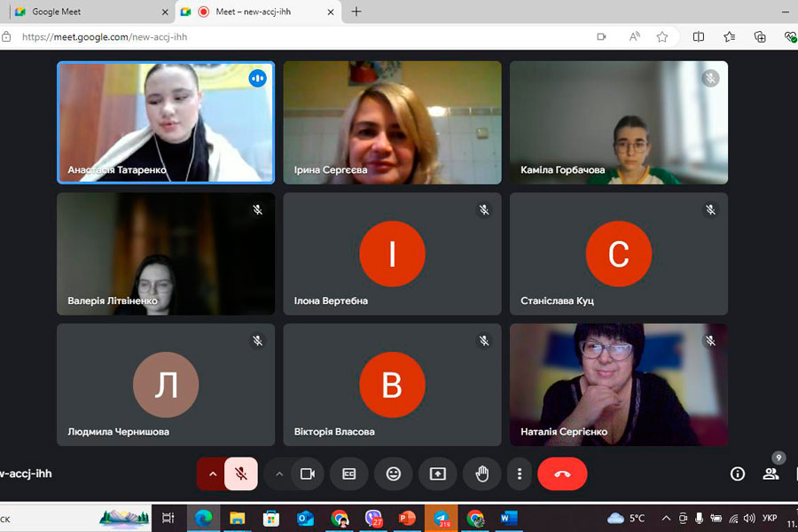This screenshot has height=532, width=798.
Task: Select Валерія Літвіненко video tile
Action: coord(166,254)
